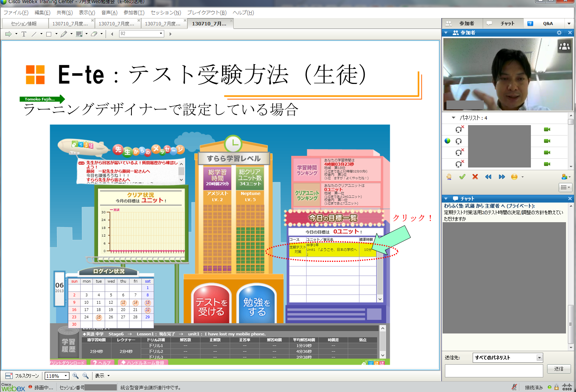Click the 送信 send button
This screenshot has height=392, width=576.
click(559, 369)
